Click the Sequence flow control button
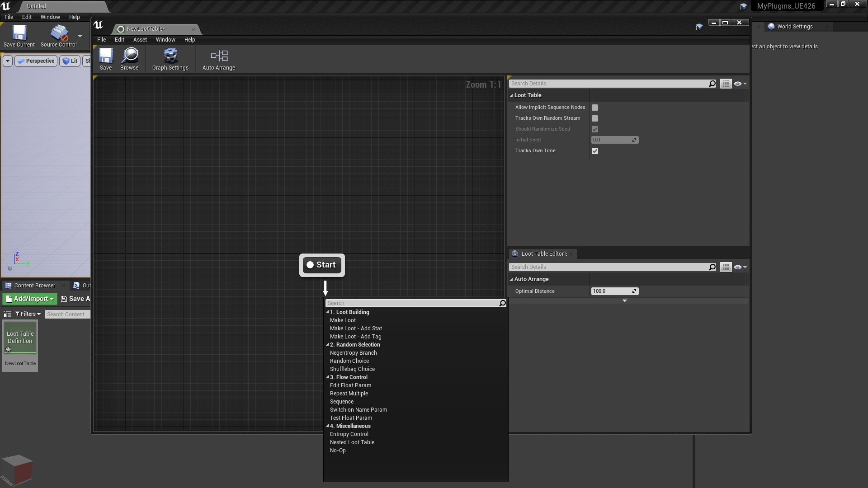 pos(342,401)
